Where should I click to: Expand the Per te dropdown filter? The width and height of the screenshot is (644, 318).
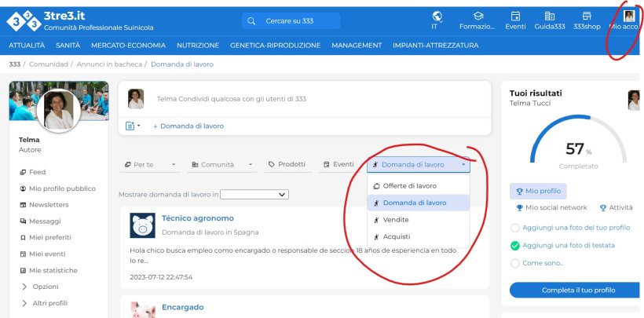[x=148, y=165]
